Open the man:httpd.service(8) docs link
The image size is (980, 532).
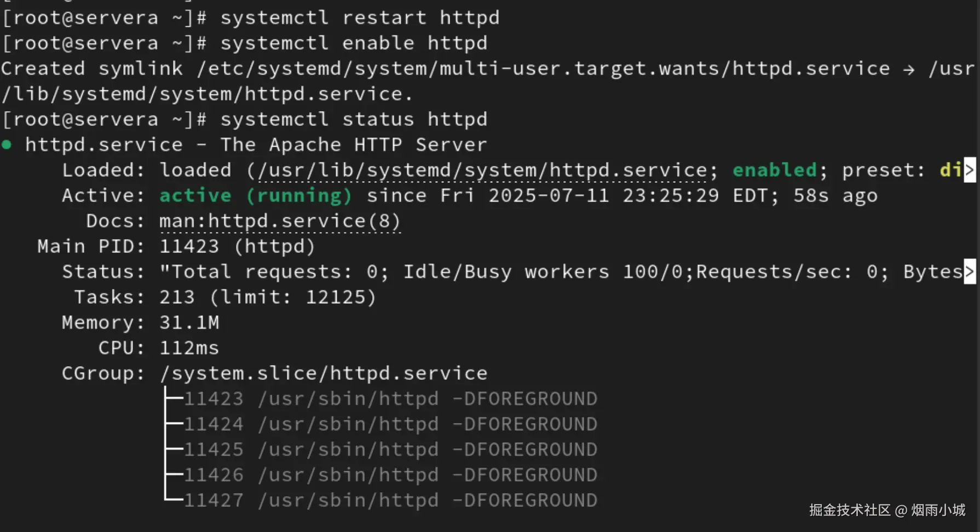tap(280, 221)
